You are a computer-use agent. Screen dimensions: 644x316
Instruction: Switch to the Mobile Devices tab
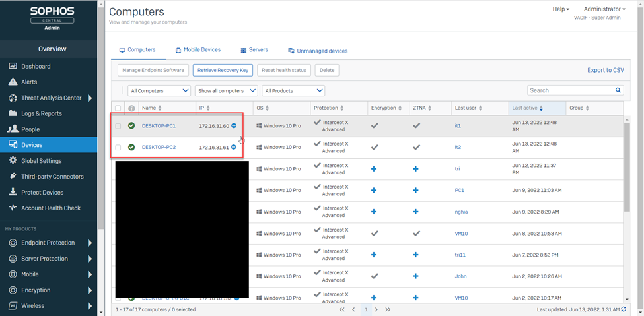click(198, 50)
